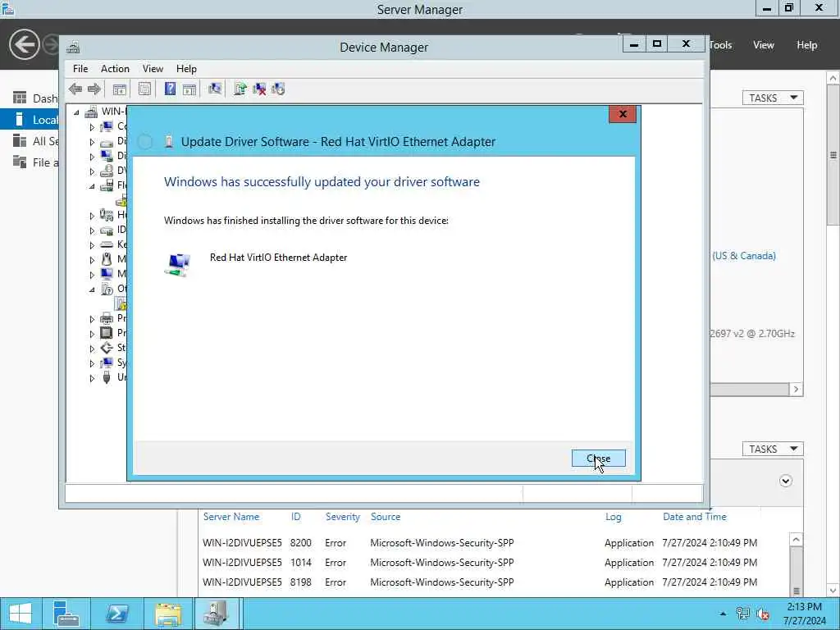Select the event row with ID 1014
Image resolution: width=840 pixels, height=630 pixels.
click(495, 563)
